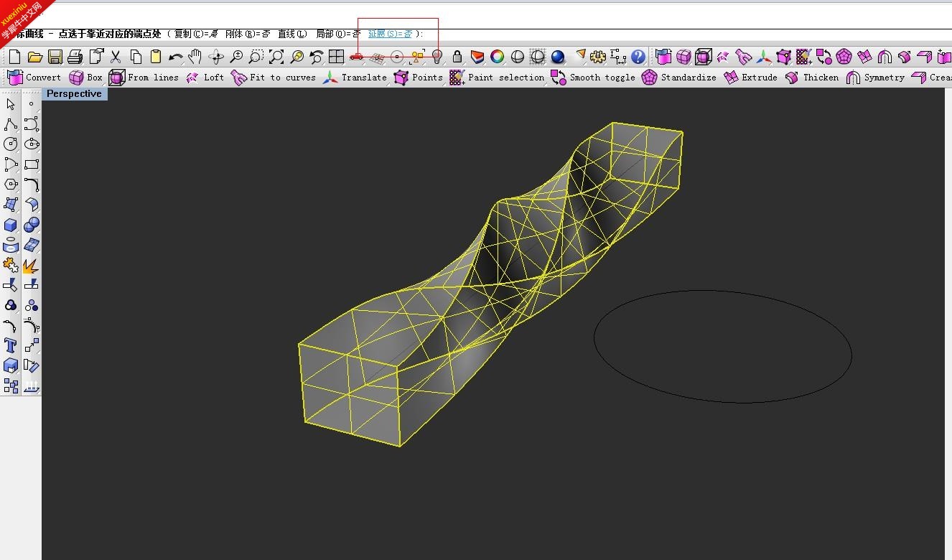
Task: Click the Paste clipboard icon
Action: pyautogui.click(x=156, y=57)
